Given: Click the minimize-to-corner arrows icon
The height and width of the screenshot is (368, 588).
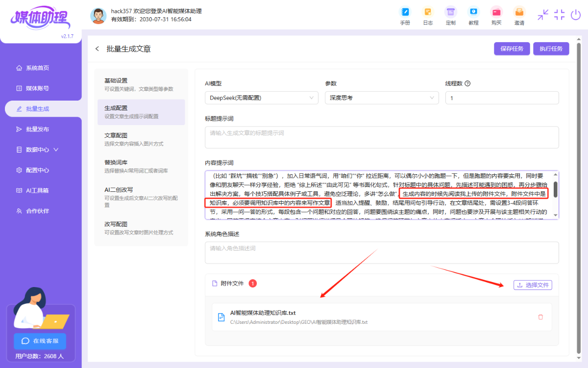Looking at the screenshot, I should pyautogui.click(x=543, y=15).
